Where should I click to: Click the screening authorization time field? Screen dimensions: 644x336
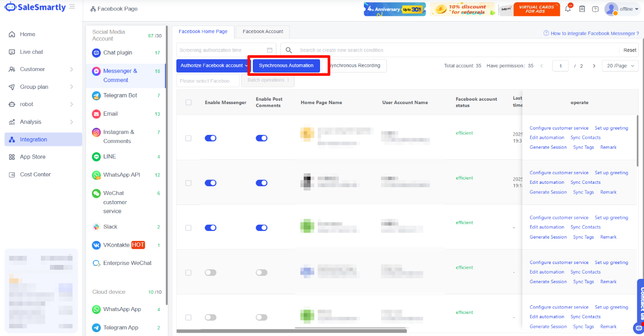pos(222,50)
